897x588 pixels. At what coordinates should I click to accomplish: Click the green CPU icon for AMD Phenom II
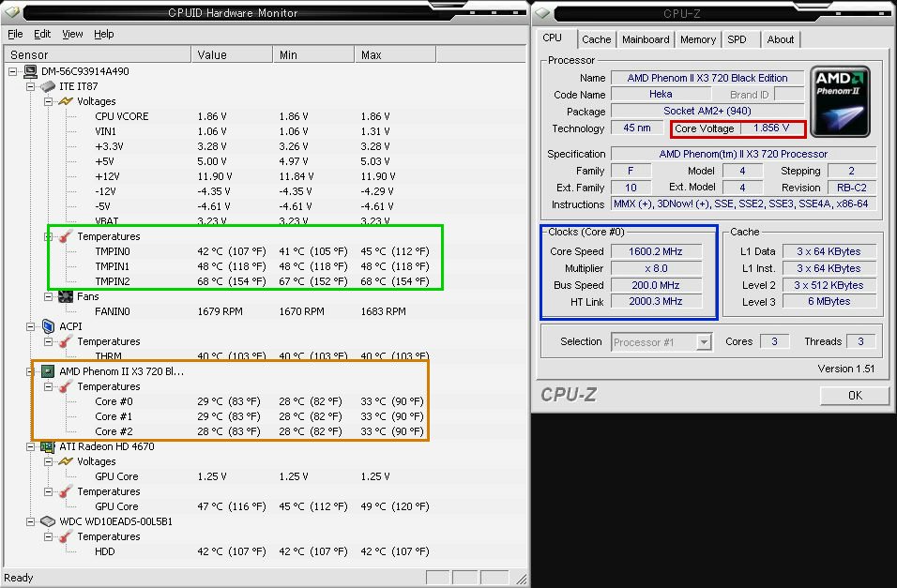48,371
